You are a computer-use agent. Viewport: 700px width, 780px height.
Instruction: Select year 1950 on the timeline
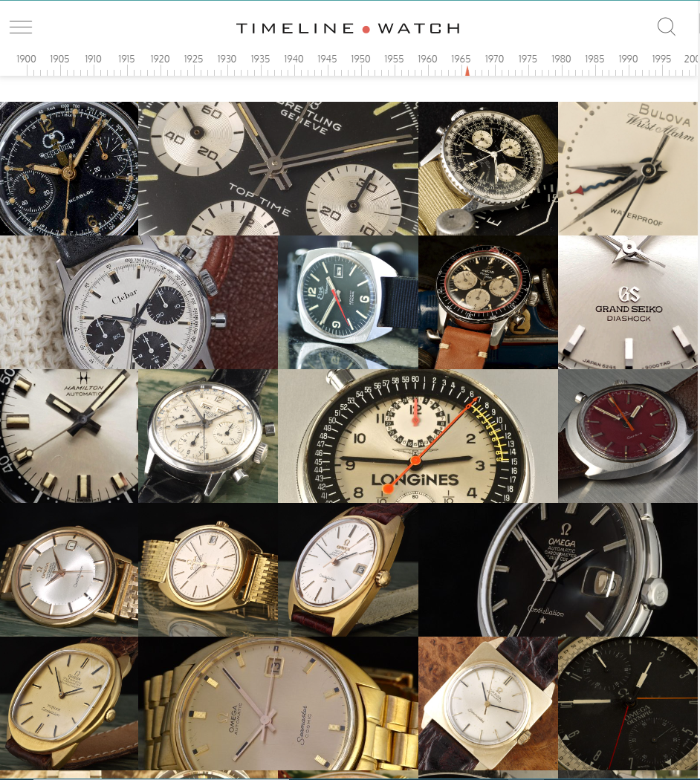tap(360, 59)
